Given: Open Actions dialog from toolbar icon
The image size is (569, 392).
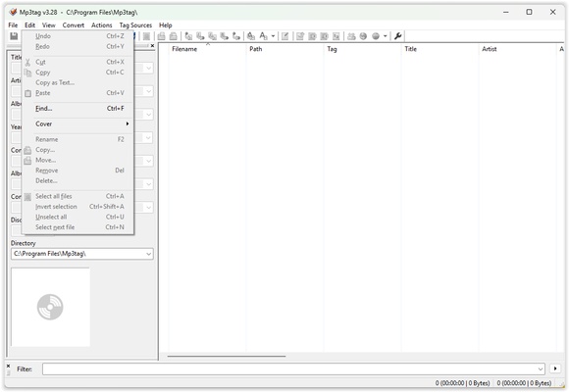Looking at the screenshot, I should (251, 36).
